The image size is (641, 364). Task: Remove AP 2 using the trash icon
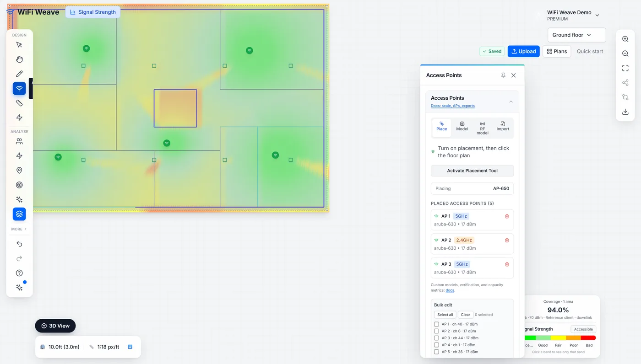click(507, 240)
